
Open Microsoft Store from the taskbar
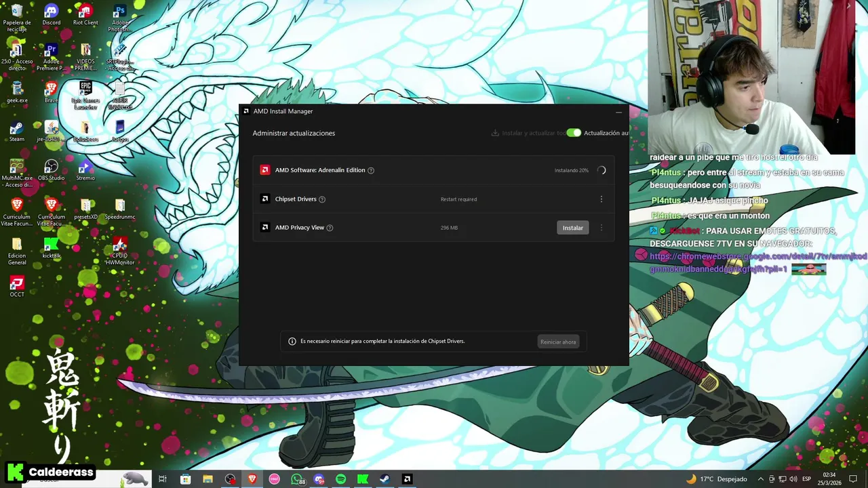pyautogui.click(x=185, y=479)
